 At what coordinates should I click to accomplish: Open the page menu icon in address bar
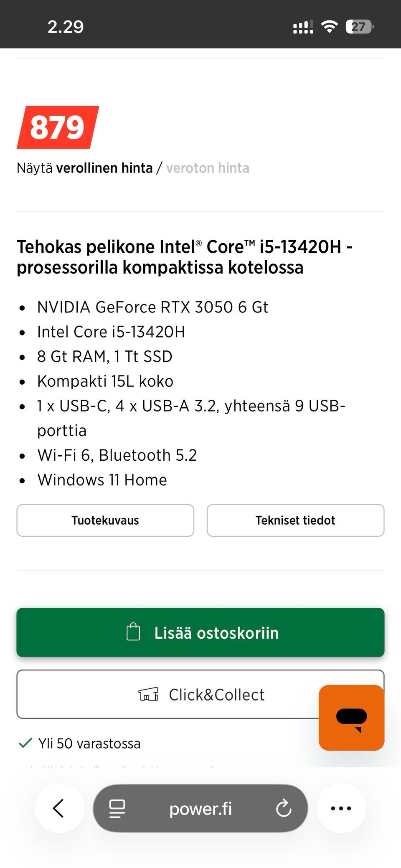117,808
